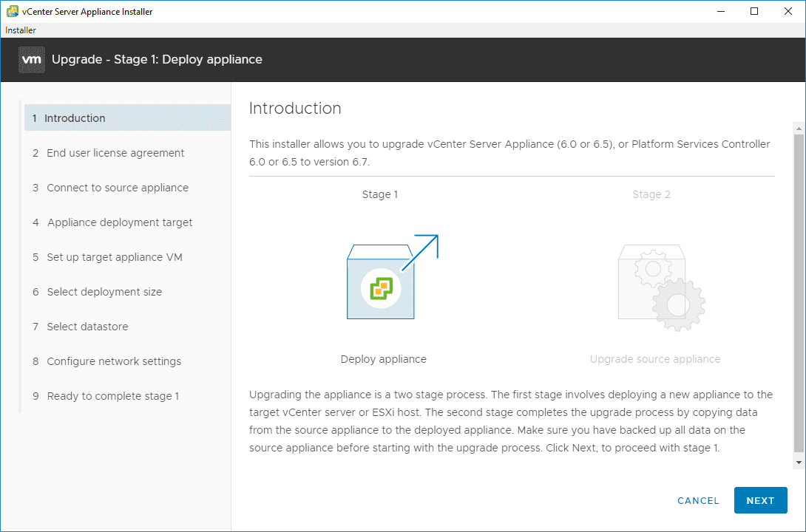The width and height of the screenshot is (806, 532).
Task: Select Connect to source appliance step
Action: pyautogui.click(x=118, y=188)
